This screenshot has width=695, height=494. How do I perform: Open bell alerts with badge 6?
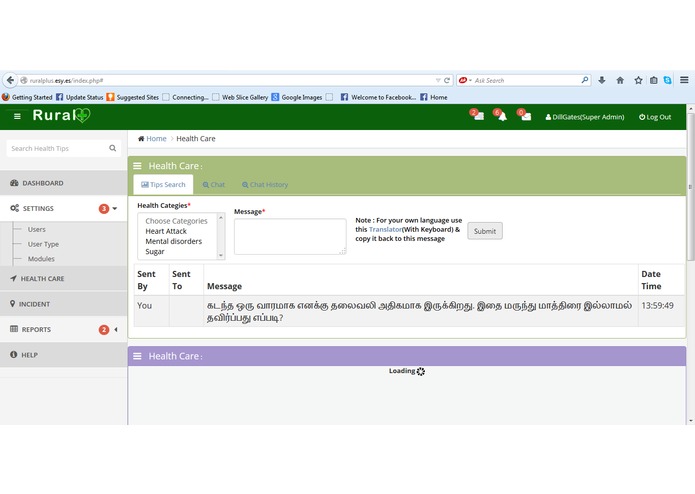[500, 115]
